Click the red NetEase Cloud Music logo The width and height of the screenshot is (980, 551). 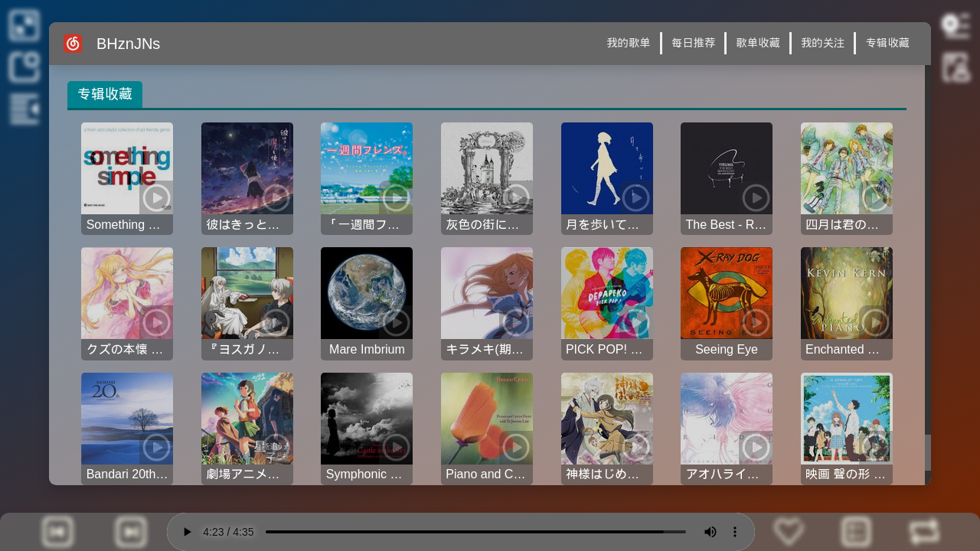[x=73, y=44]
